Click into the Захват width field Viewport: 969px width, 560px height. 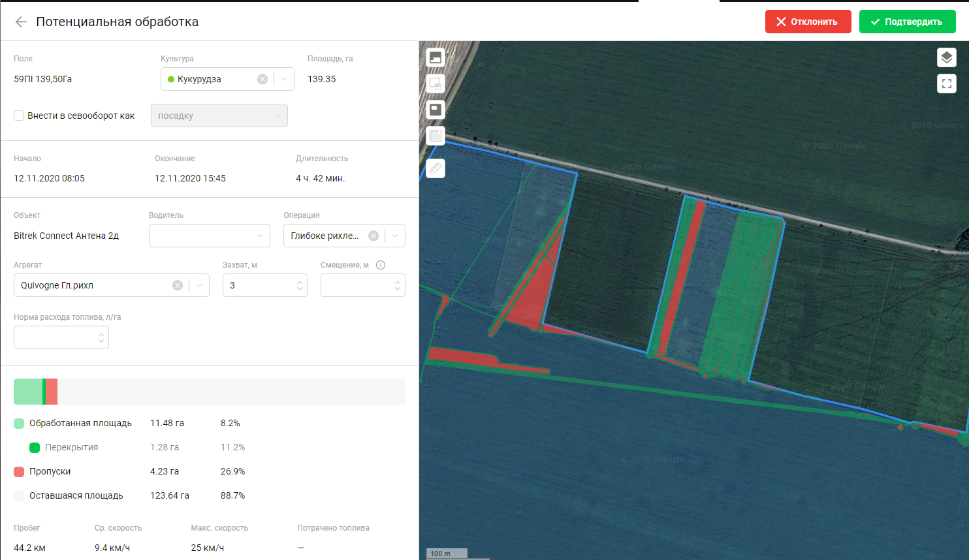pyautogui.click(x=259, y=285)
